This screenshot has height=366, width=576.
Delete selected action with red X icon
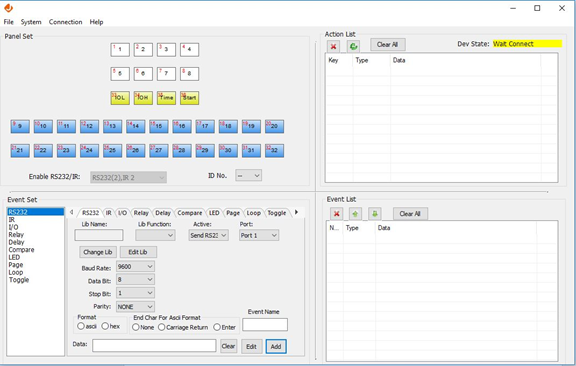[x=333, y=46]
